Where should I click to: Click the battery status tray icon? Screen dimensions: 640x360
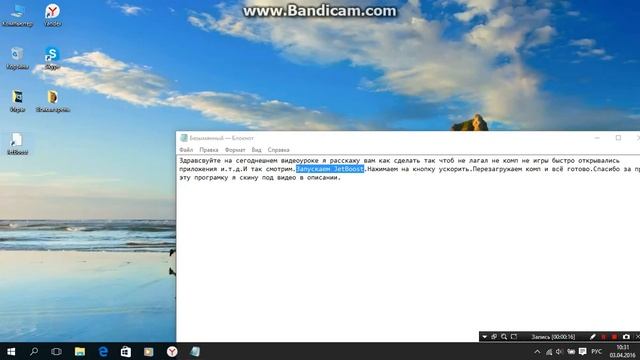571,352
